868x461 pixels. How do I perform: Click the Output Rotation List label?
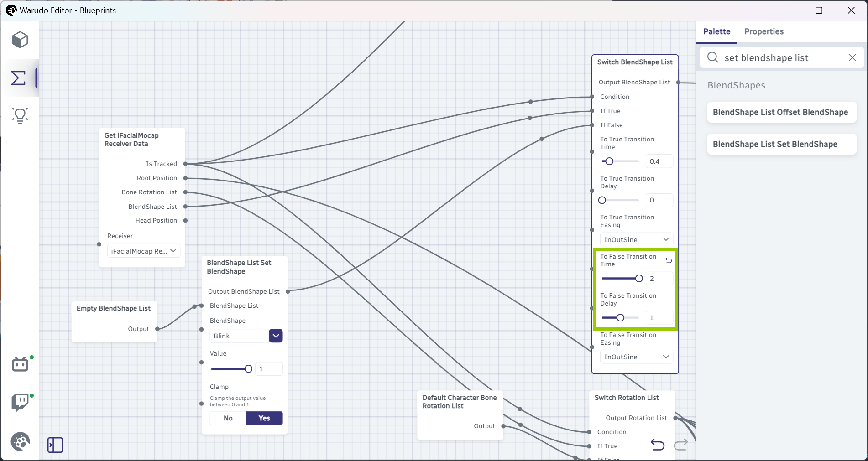(x=636, y=418)
